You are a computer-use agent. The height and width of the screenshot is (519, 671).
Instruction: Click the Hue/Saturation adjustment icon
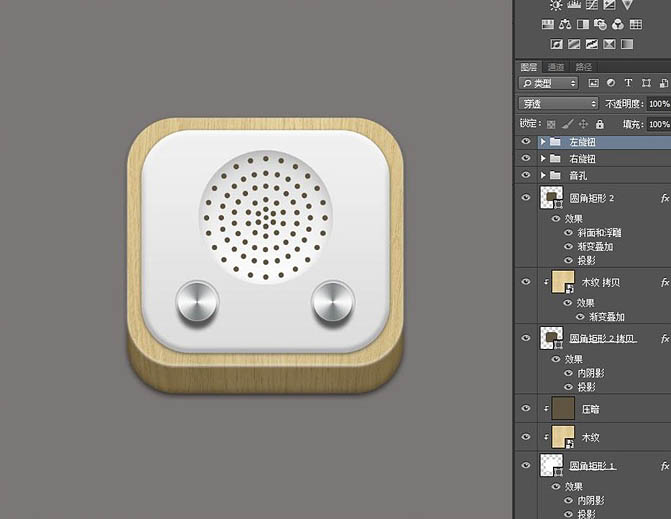click(x=548, y=24)
